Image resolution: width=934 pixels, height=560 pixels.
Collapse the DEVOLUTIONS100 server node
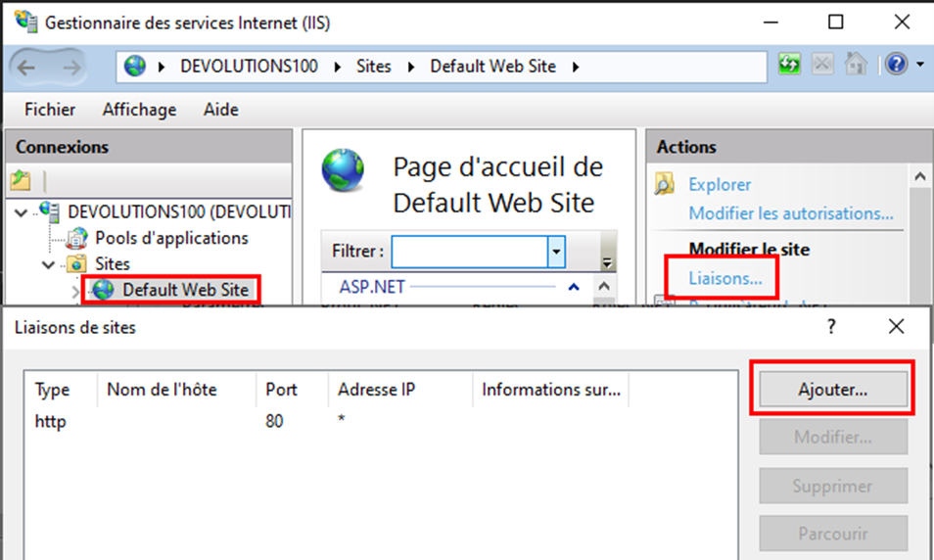[x=22, y=212]
